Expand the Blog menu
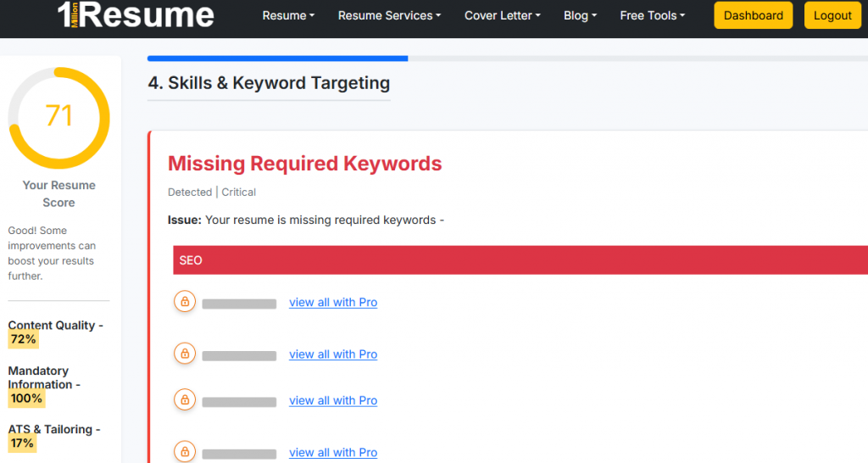 (580, 15)
